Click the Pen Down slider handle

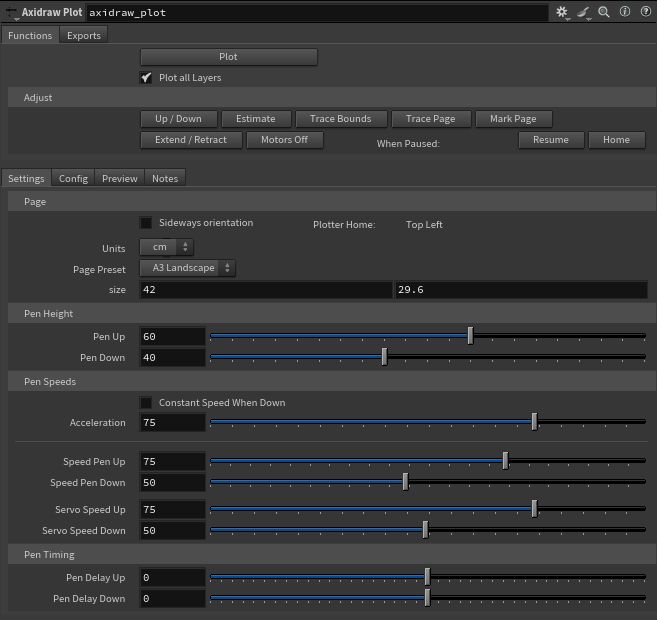pyautogui.click(x=384, y=356)
